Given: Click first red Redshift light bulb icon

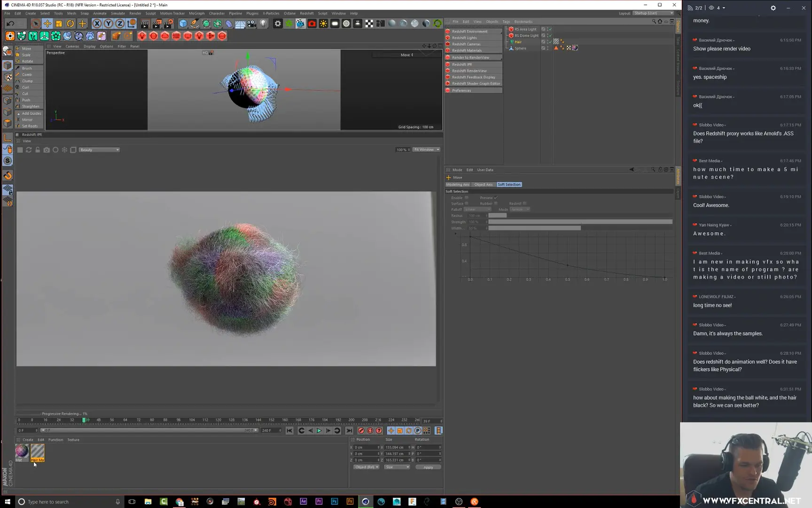Looking at the screenshot, I should click(142, 36).
